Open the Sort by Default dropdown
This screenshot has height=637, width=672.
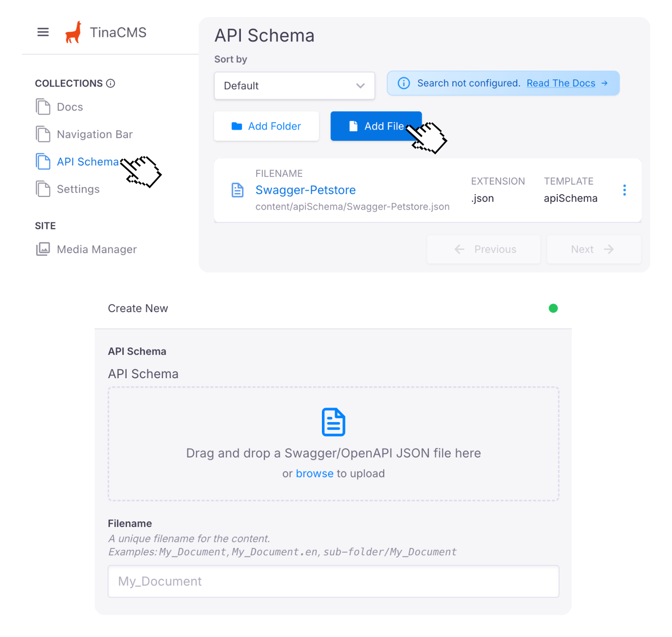[294, 86]
